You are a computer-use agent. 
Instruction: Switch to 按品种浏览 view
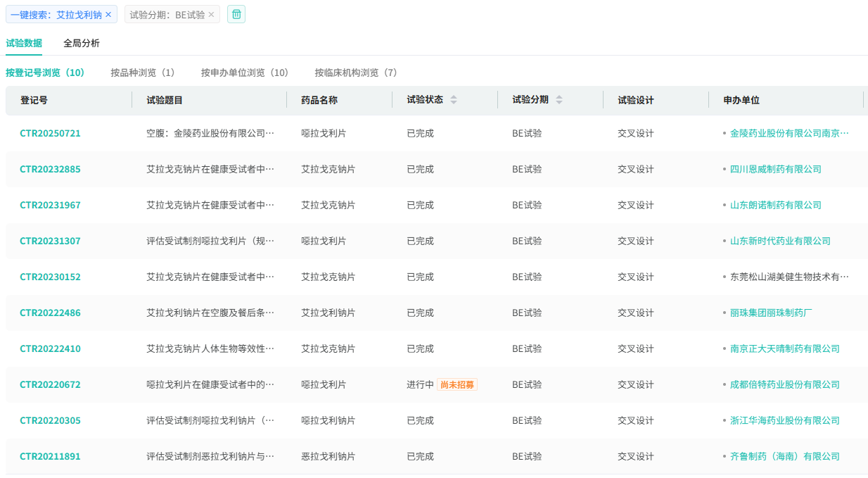click(142, 73)
